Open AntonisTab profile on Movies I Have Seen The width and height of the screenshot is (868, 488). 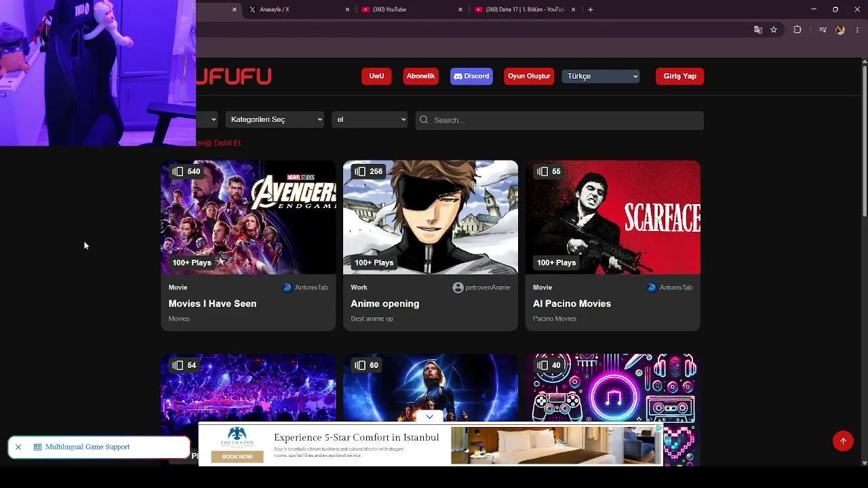[305, 287]
